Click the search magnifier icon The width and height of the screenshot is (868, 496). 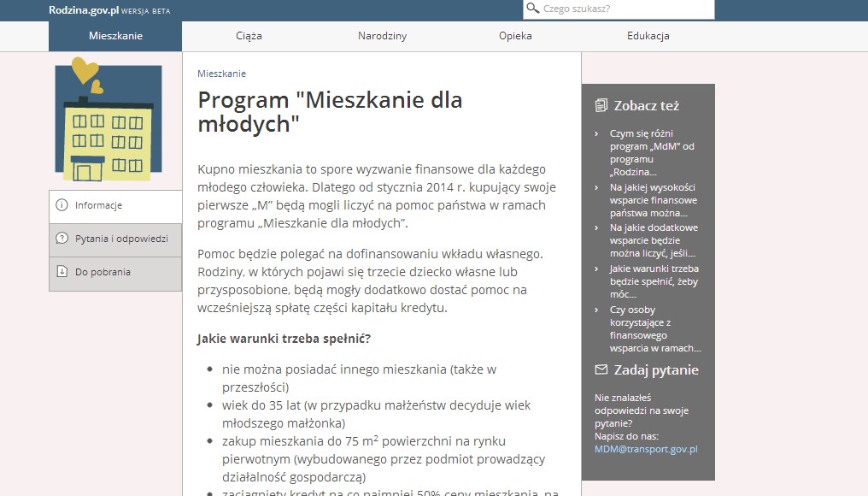tap(533, 9)
